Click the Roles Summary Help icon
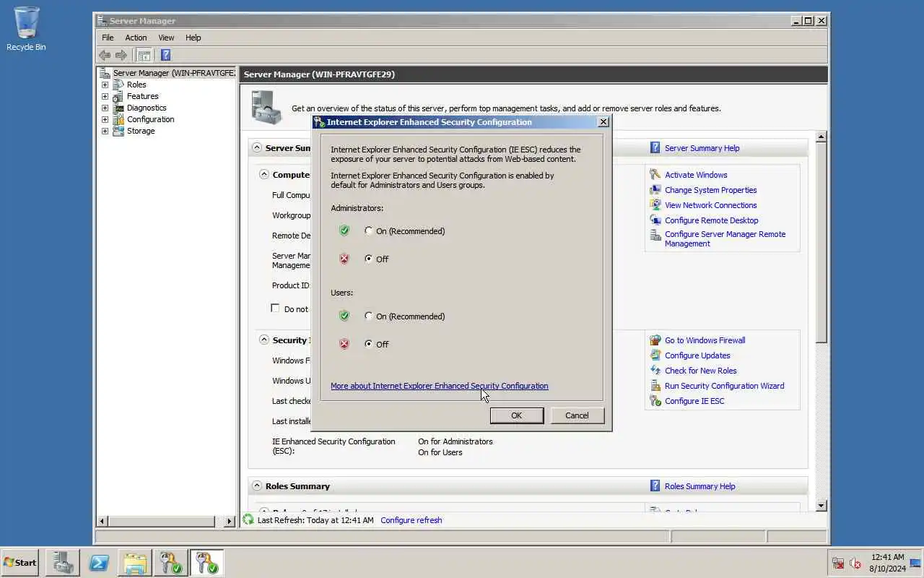This screenshot has height=578, width=924. pyautogui.click(x=655, y=486)
